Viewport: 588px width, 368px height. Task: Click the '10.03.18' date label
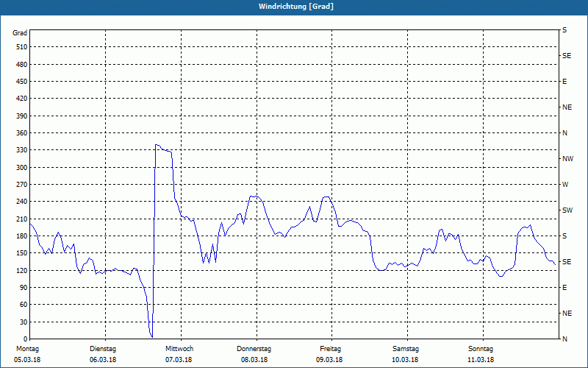coord(406,360)
